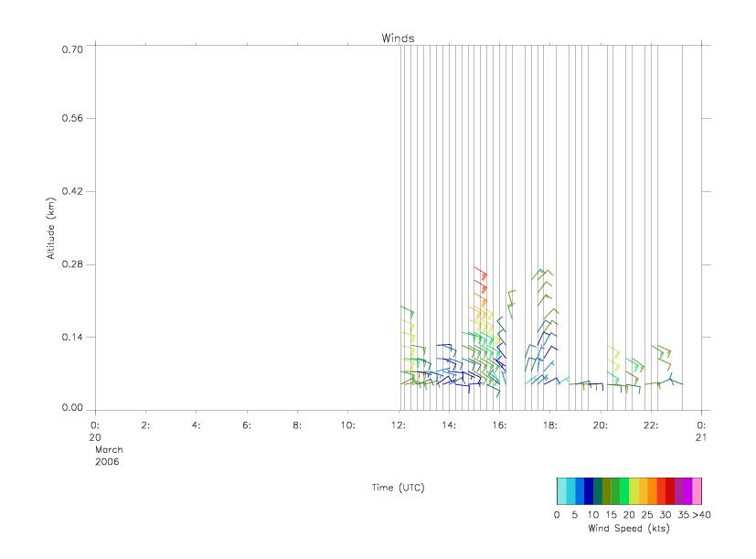
Task: Click the '2:' time tick label
Action: click(145, 425)
